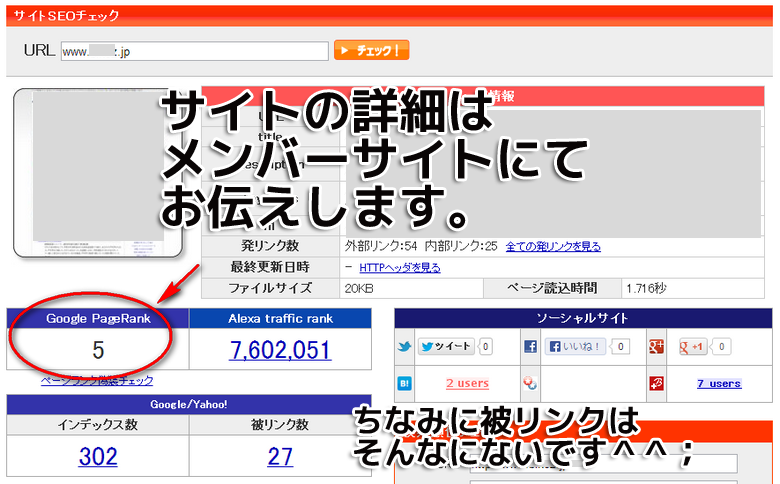
Task: Click the ページ読込時間 label
Action: [x=552, y=288]
